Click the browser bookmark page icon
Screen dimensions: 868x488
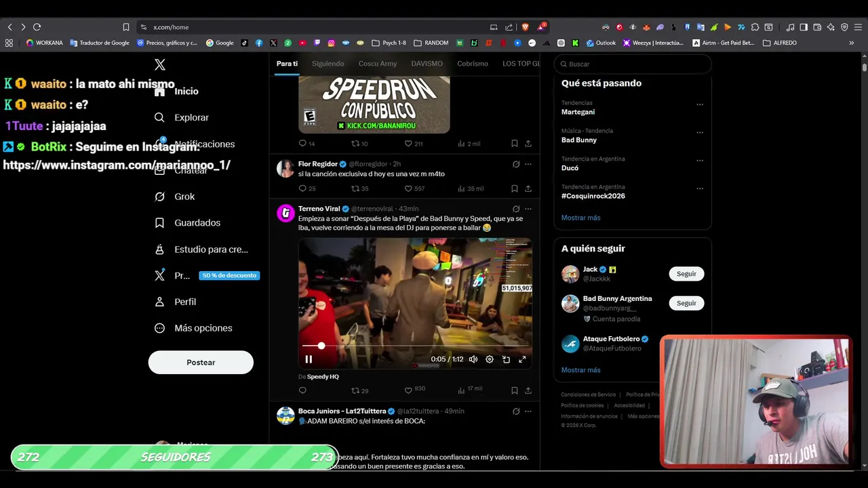[125, 27]
